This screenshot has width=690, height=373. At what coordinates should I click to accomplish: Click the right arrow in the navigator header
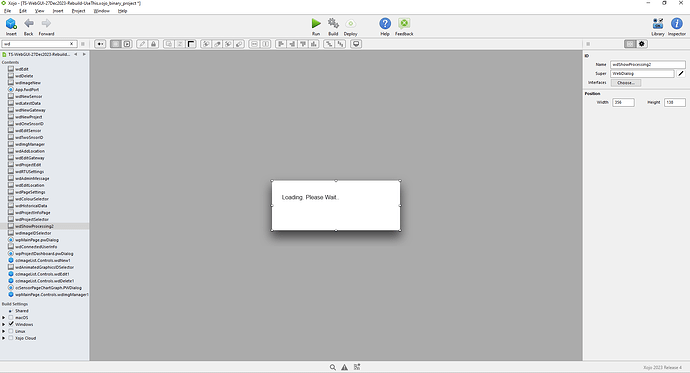(84, 55)
